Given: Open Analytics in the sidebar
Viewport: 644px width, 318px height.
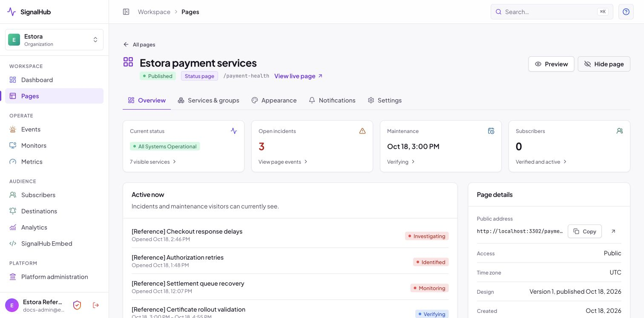Looking at the screenshot, I should coord(54,227).
